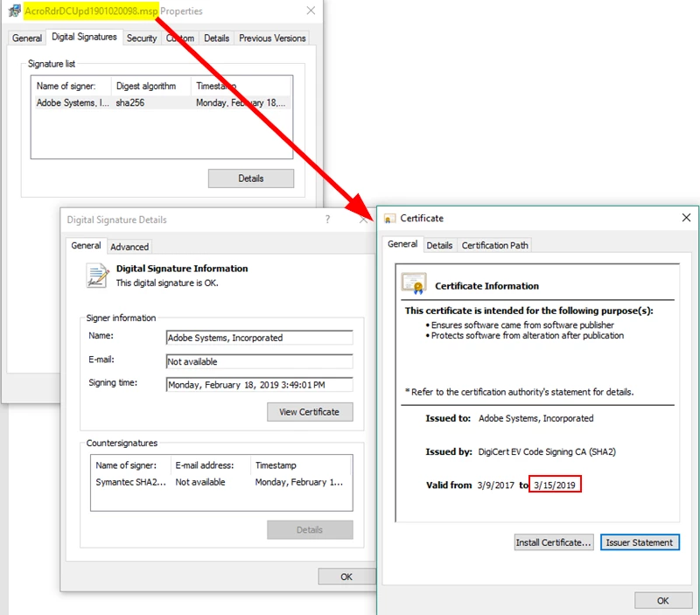The height and width of the screenshot is (615, 700).
Task: Click Digest algorithm column header
Action: pyautogui.click(x=146, y=86)
